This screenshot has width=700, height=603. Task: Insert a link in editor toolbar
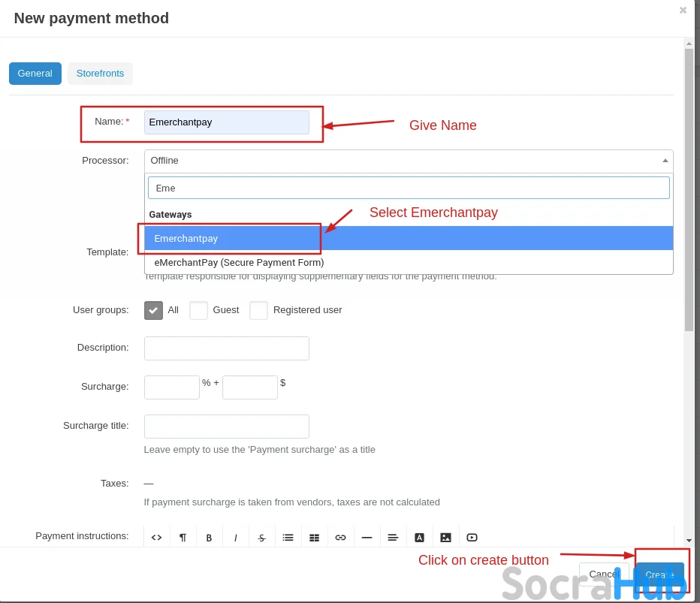point(340,537)
